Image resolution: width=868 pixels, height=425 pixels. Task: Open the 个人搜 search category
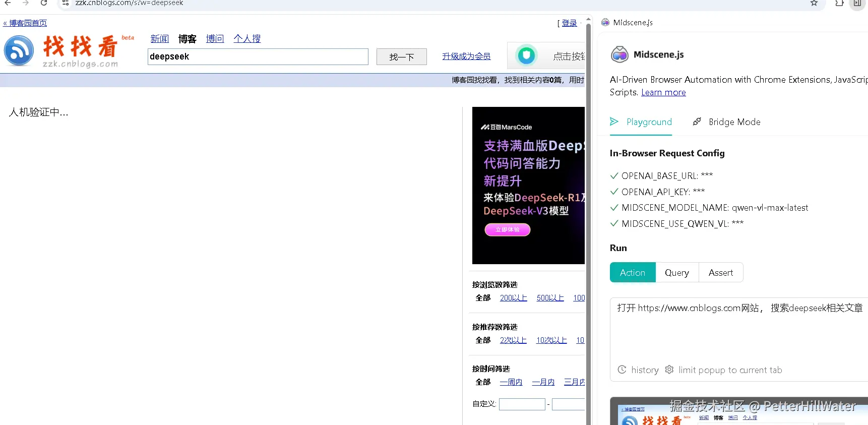point(247,39)
